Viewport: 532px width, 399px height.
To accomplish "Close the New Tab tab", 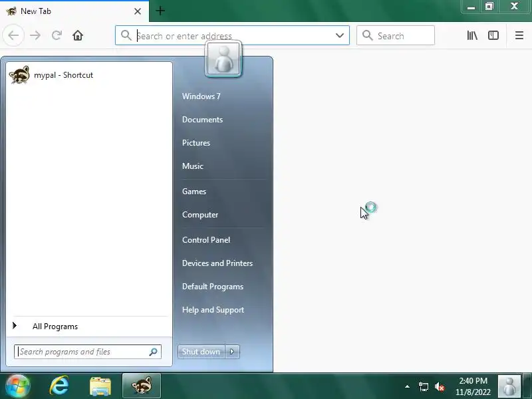I will (x=138, y=11).
